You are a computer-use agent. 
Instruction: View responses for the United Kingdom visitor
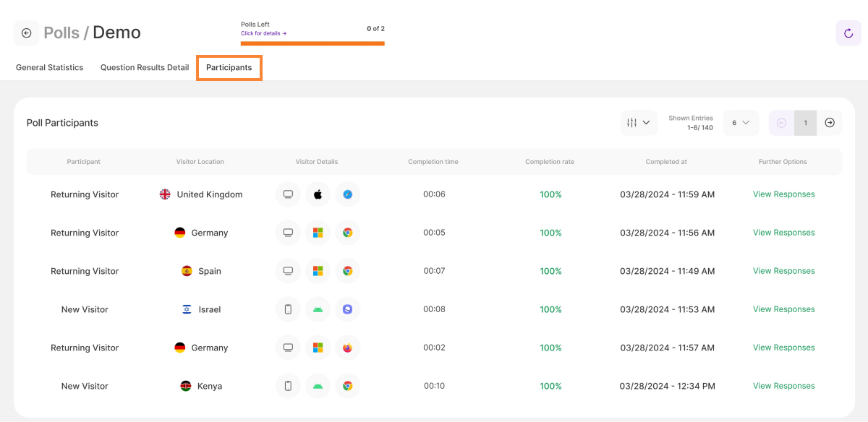coord(783,194)
